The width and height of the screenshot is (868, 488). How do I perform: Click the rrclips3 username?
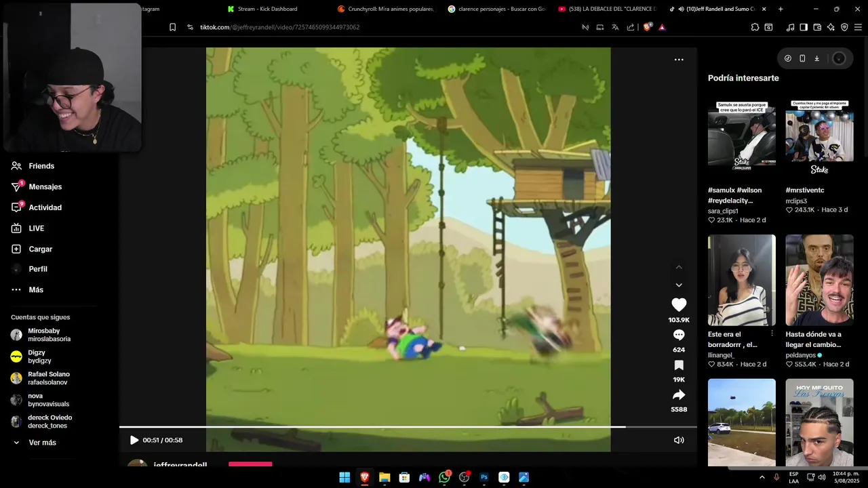[x=796, y=201]
